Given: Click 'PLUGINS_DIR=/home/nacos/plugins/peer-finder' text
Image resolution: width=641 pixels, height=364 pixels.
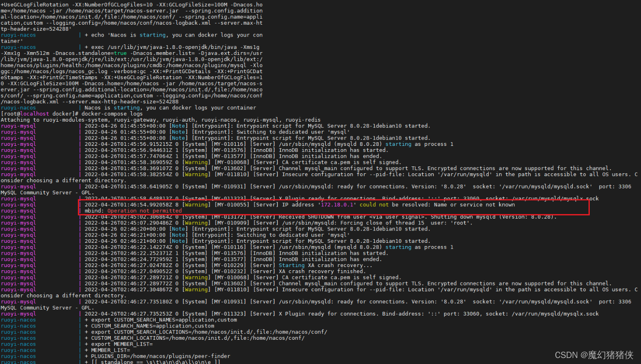Looking at the screenshot, I should click(161, 356).
